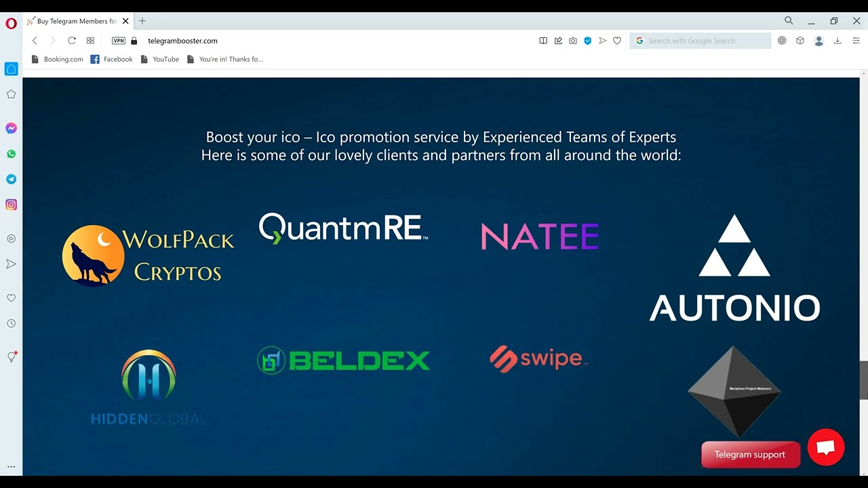868x488 pixels.
Task: Focus the Search with Google Search box
Action: click(700, 41)
